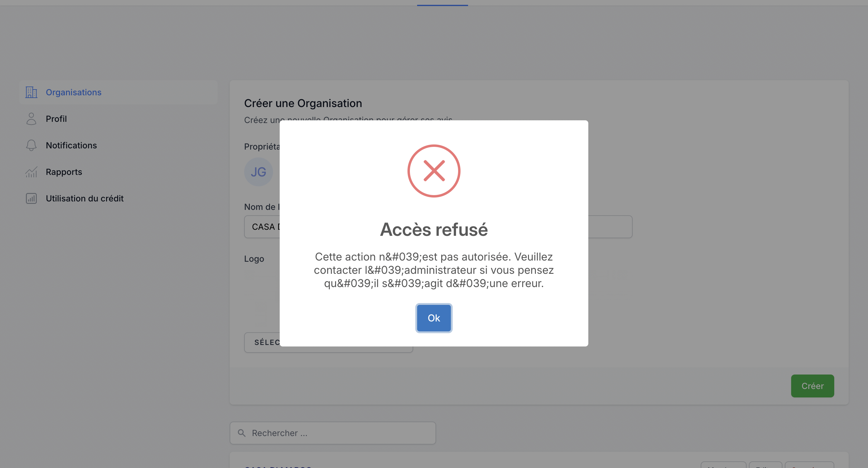The height and width of the screenshot is (468, 868).
Task: Click the partially hidden SÉLEC logo button
Action: (263, 343)
